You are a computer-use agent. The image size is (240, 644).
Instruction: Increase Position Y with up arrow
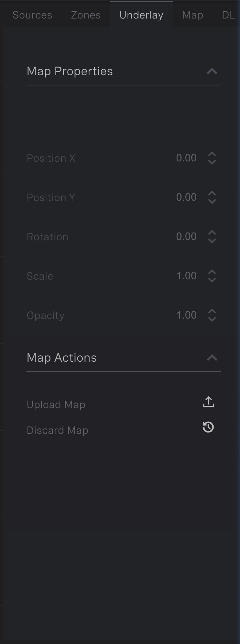tap(212, 194)
